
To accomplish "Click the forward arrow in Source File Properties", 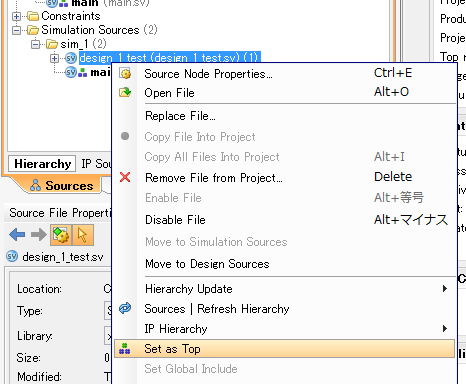I will point(39,235).
